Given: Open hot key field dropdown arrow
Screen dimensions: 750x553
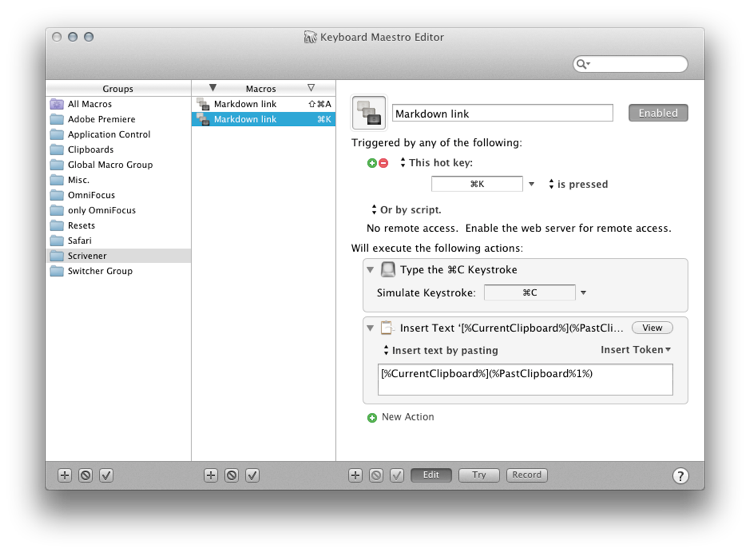Looking at the screenshot, I should pyautogui.click(x=531, y=184).
